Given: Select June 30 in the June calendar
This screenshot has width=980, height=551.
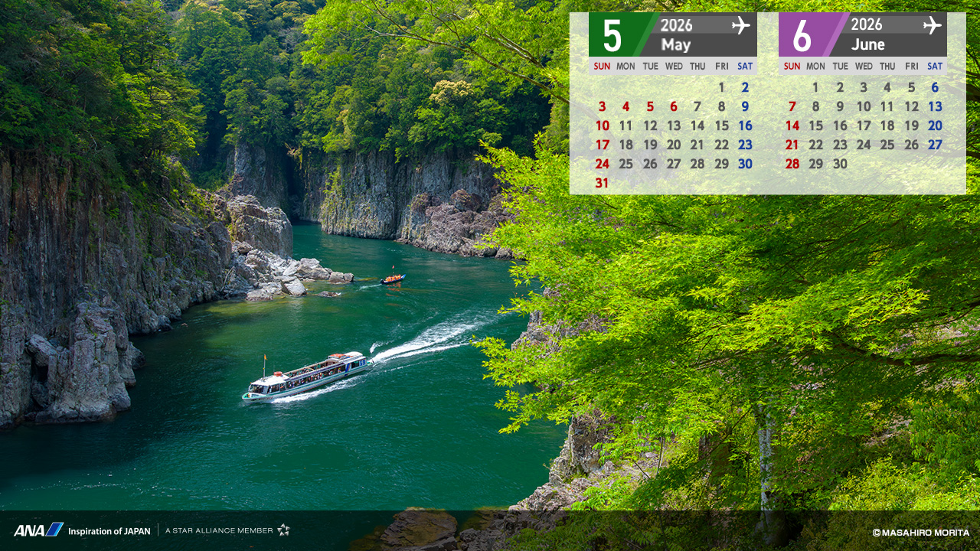Looking at the screenshot, I should [x=840, y=164].
